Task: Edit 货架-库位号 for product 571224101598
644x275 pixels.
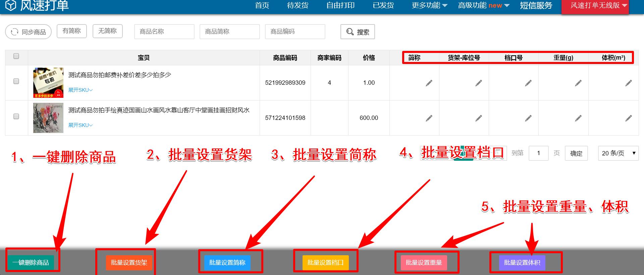Action: point(479,118)
